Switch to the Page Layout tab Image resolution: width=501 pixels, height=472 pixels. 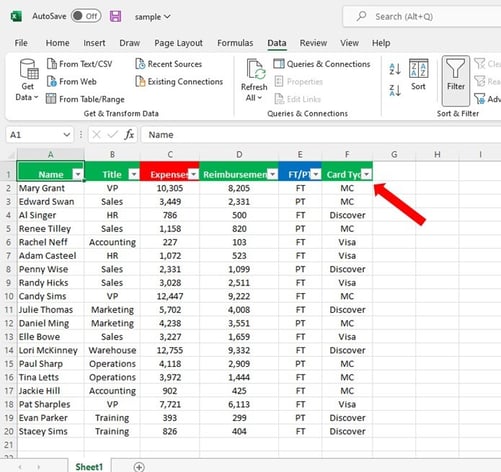click(x=178, y=43)
